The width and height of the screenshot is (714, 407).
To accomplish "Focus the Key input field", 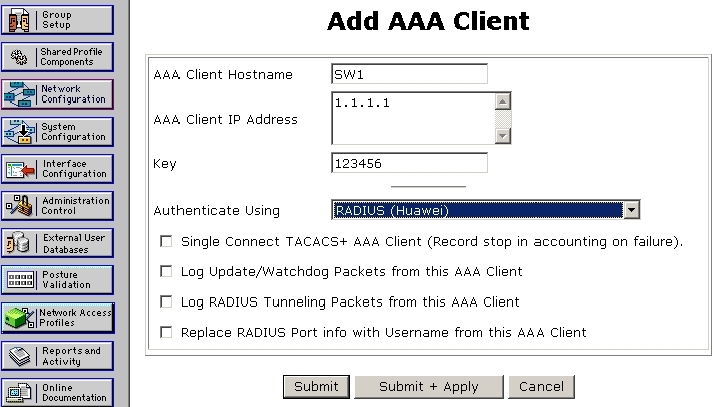I will coord(409,163).
